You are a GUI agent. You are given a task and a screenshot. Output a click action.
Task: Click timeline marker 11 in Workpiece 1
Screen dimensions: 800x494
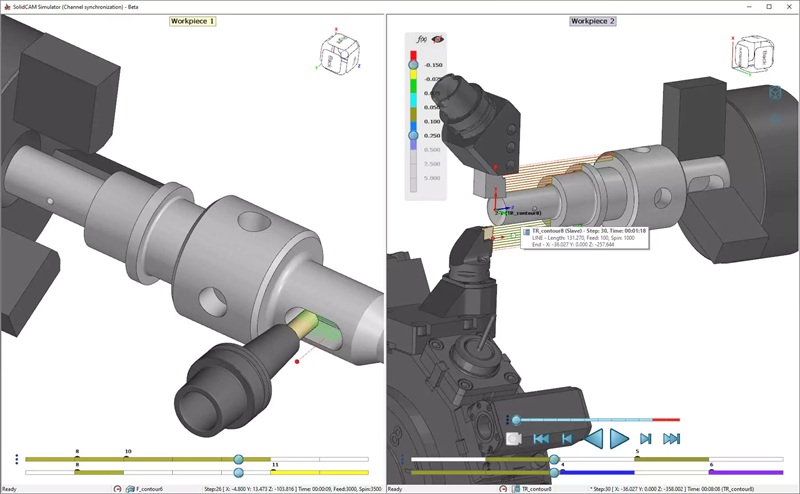click(x=275, y=471)
